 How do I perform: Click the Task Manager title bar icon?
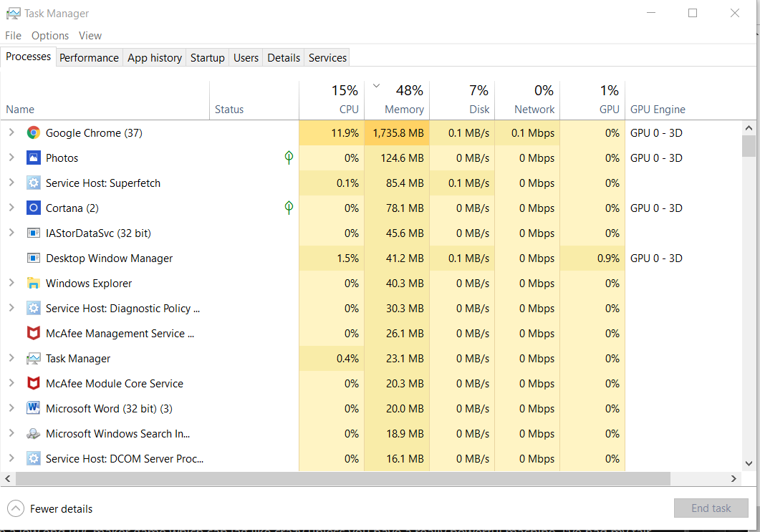(x=13, y=14)
